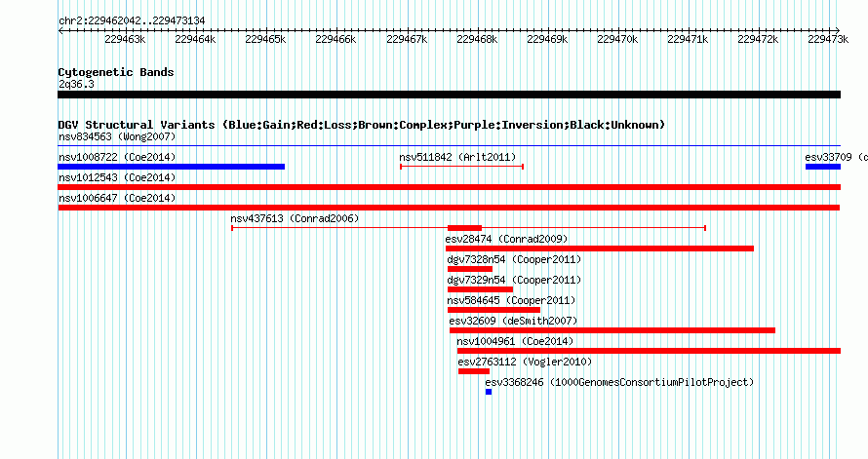
Task: Click the 229468k ruler tick label
Action: click(477, 39)
